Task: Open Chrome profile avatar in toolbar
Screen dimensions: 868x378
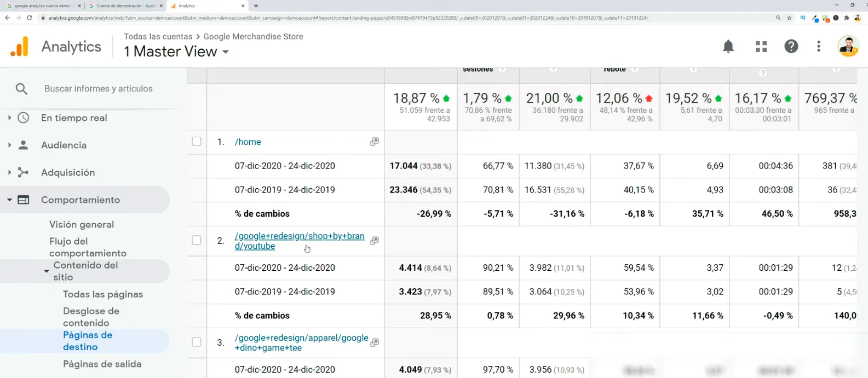Action: tap(858, 18)
